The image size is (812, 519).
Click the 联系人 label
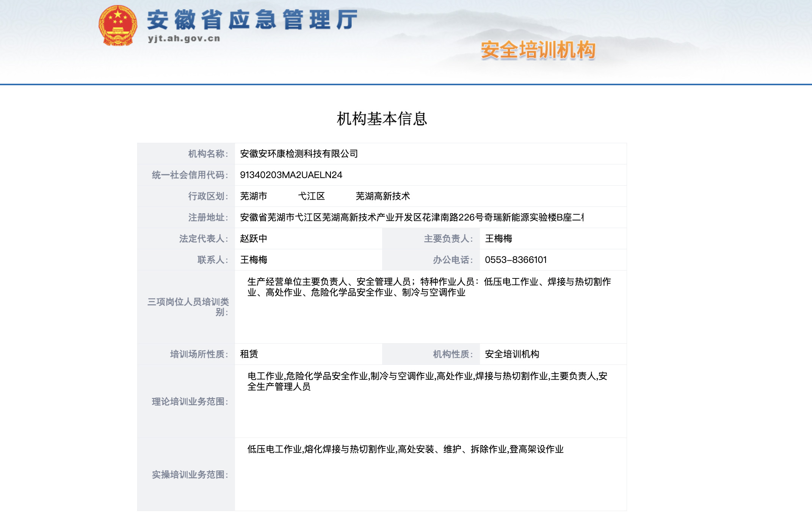click(x=213, y=259)
